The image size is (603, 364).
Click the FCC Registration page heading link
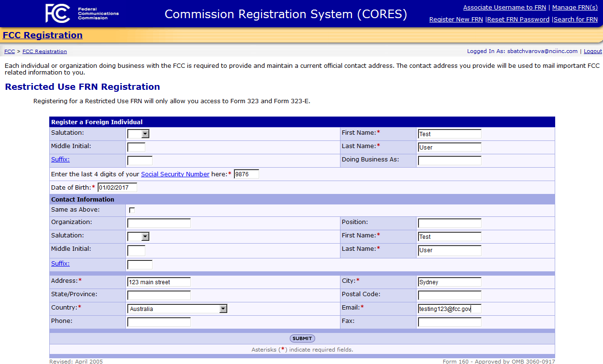click(43, 35)
